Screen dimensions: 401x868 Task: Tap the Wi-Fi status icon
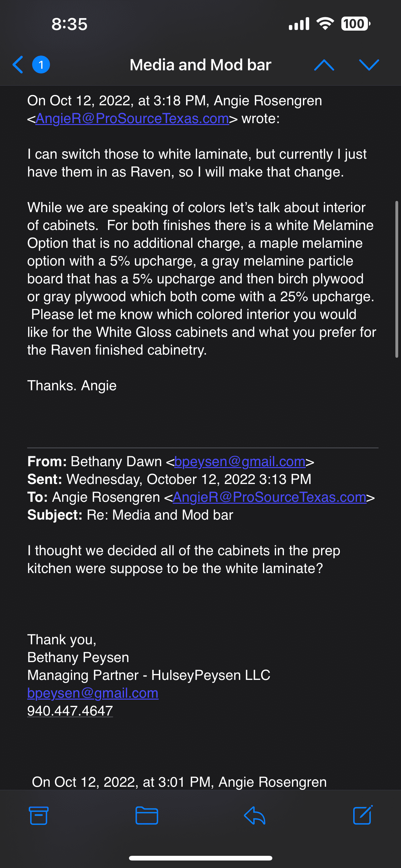coord(325,24)
